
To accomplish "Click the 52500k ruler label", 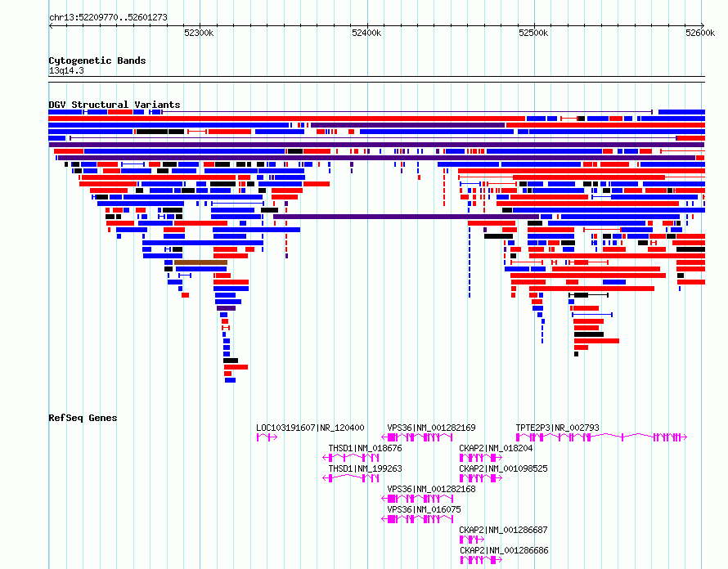I will click(x=533, y=33).
